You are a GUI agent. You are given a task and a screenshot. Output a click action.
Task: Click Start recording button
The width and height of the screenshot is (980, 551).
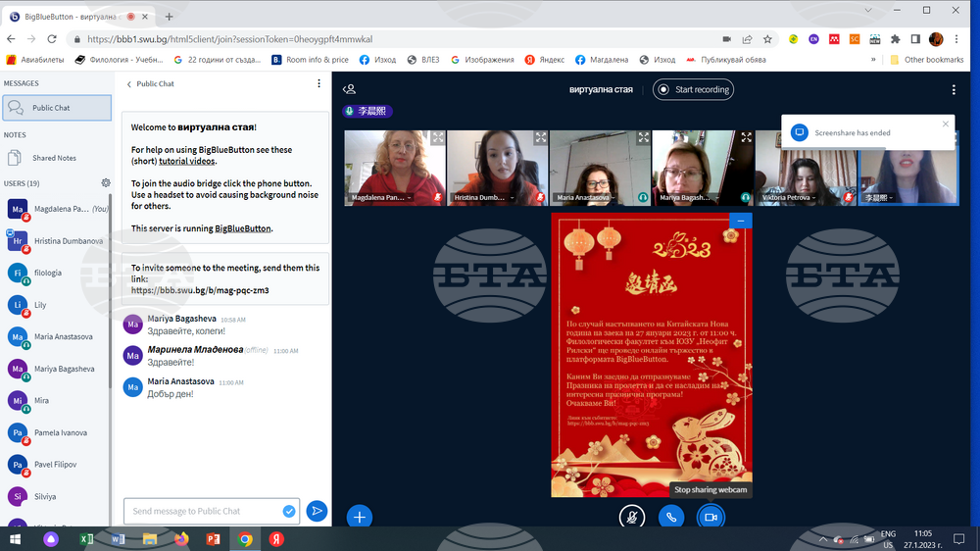pyautogui.click(x=693, y=89)
